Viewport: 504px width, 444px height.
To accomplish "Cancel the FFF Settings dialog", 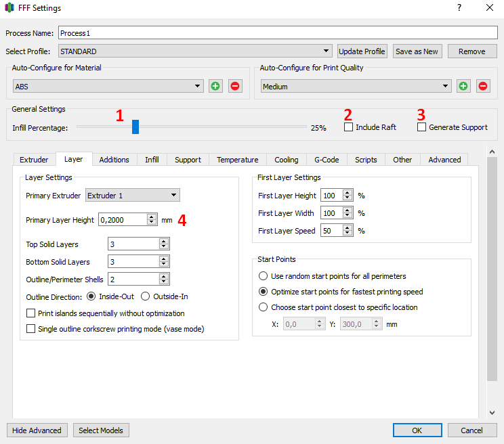I will pos(472,430).
